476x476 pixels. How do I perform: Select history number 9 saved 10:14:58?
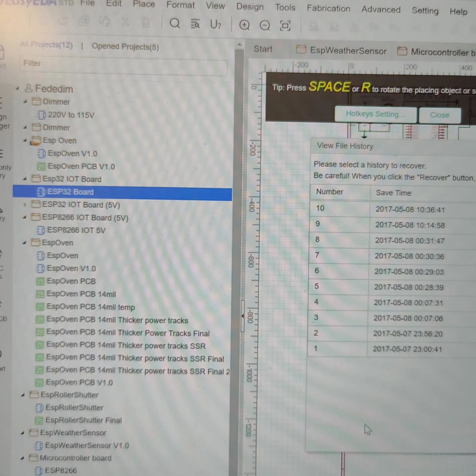coord(393,225)
